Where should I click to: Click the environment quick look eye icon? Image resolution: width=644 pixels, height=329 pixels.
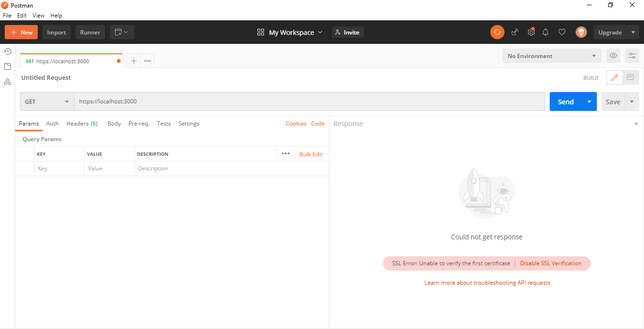coord(613,56)
